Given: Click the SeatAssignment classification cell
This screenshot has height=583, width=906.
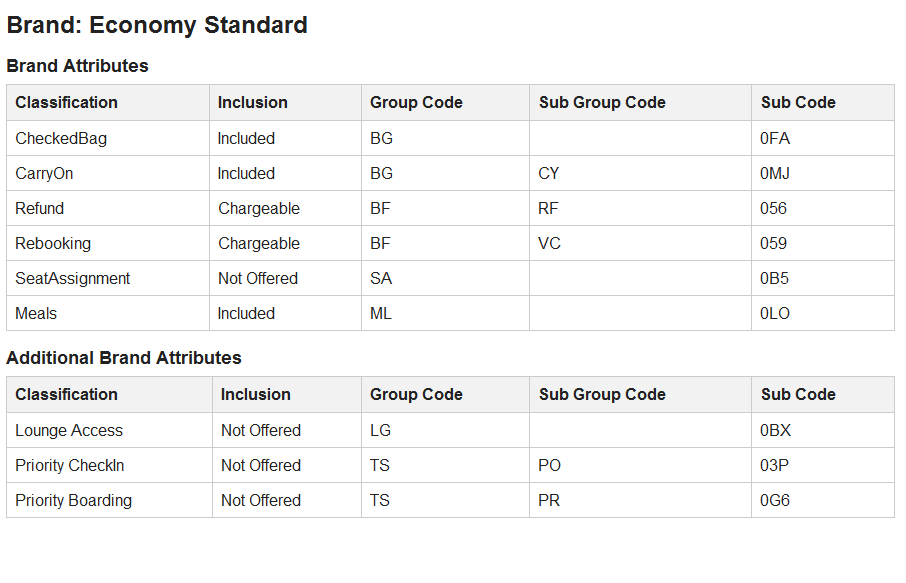Looking at the screenshot, I should tap(73, 278).
